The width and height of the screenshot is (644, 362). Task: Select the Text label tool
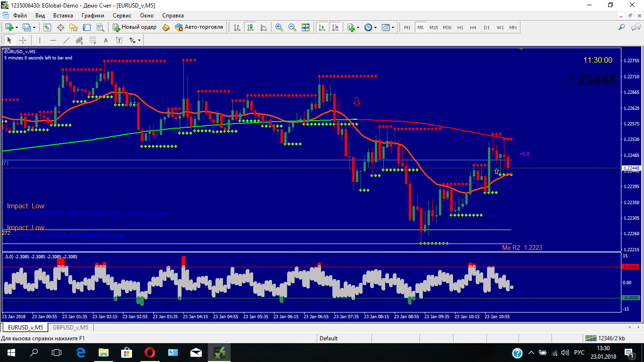click(106, 40)
